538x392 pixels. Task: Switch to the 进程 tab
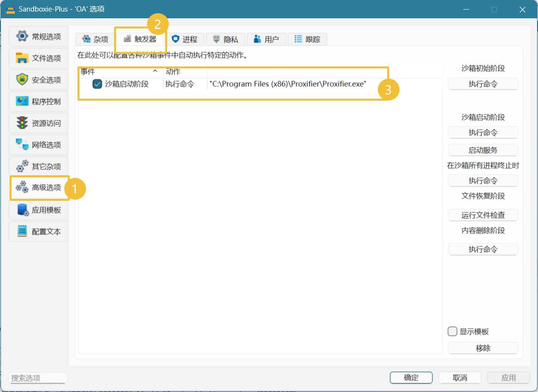(184, 39)
